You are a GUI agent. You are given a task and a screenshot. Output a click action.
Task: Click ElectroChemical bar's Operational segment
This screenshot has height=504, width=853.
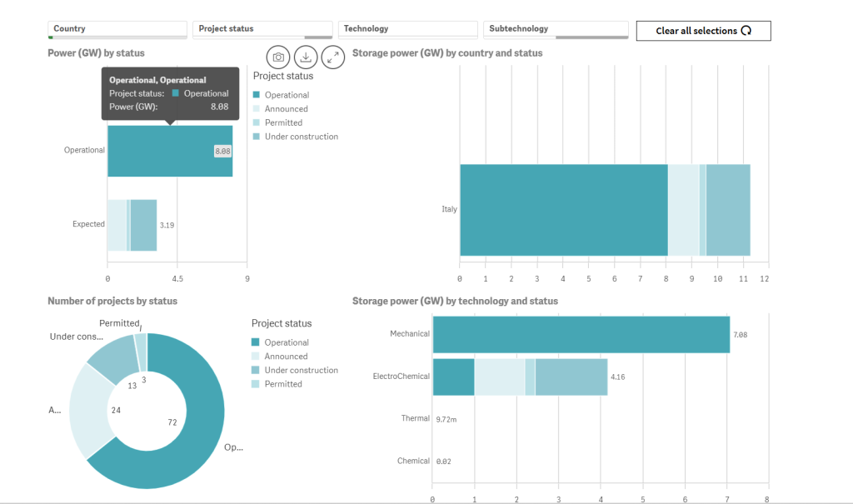453,377
